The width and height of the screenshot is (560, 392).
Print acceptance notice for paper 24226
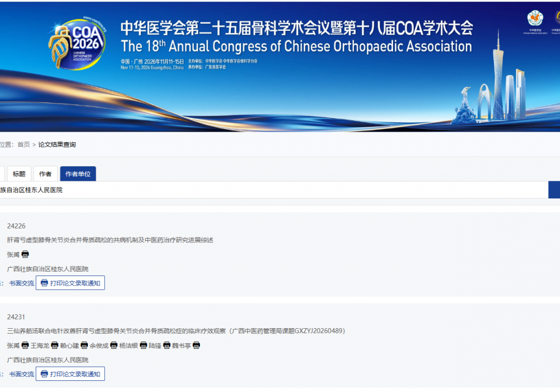pos(71,283)
